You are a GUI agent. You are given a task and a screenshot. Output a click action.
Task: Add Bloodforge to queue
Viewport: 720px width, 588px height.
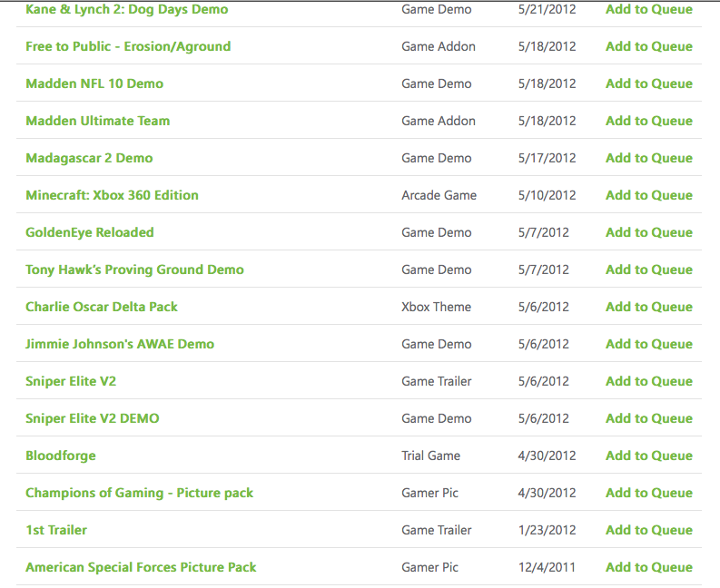click(x=649, y=456)
